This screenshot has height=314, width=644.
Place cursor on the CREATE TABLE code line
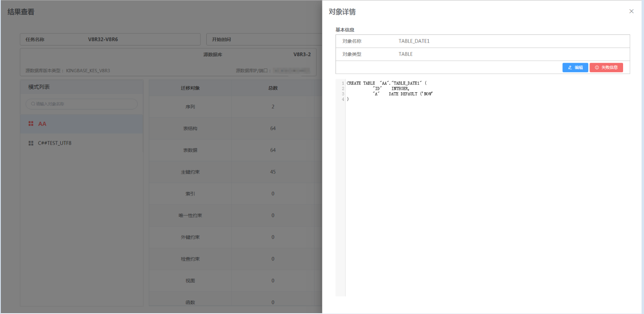(x=387, y=83)
